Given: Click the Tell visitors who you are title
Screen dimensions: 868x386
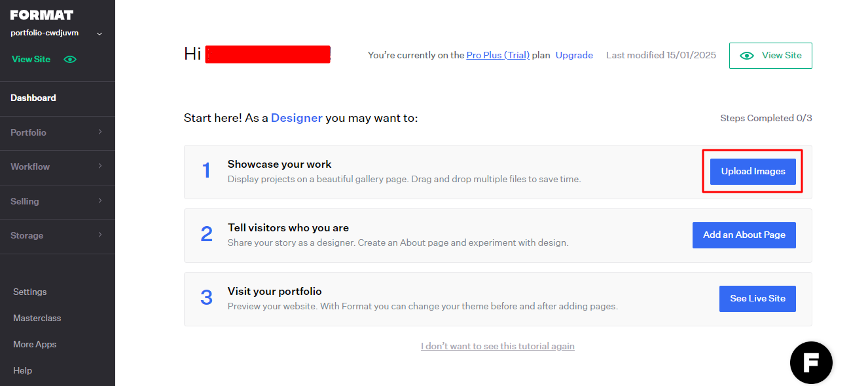Looking at the screenshot, I should 288,228.
